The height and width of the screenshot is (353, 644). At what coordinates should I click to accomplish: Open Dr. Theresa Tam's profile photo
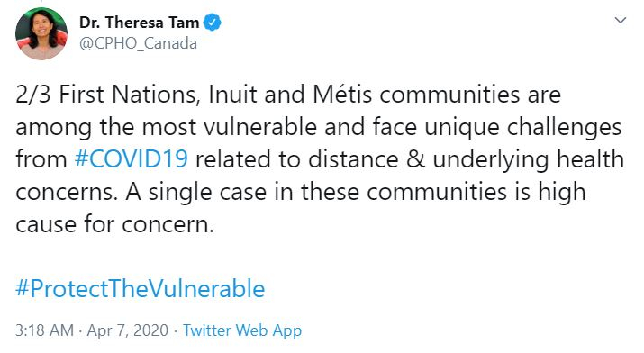point(41,33)
